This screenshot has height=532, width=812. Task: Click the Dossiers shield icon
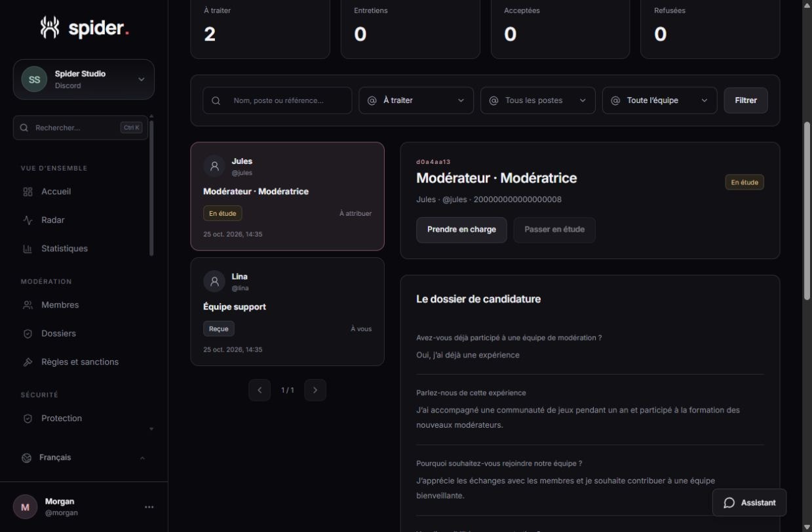tap(28, 333)
